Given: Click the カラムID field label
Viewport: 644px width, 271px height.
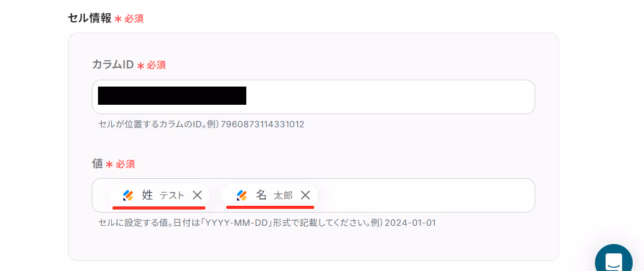Looking at the screenshot, I should pos(113,65).
